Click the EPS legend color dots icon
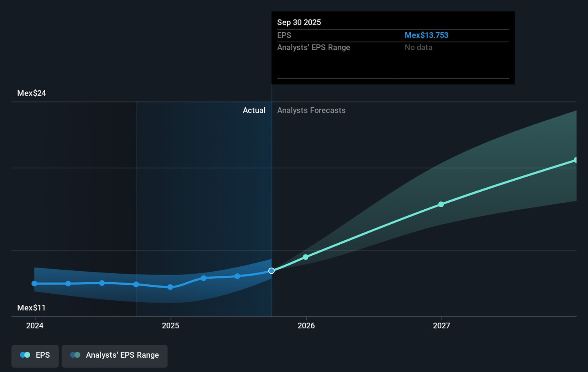Image resolution: width=588 pixels, height=372 pixels. tap(25, 355)
